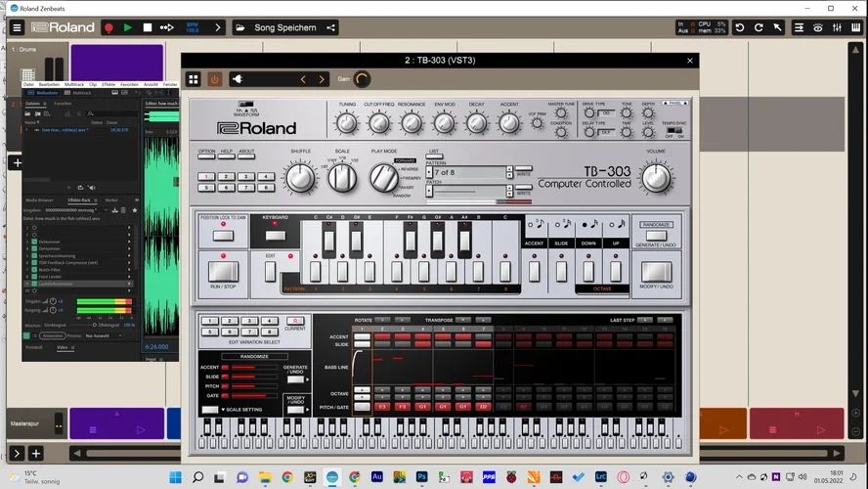868x489 pixels.
Task: Open the hamburger main menu beside the Roland logo
Action: click(17, 27)
